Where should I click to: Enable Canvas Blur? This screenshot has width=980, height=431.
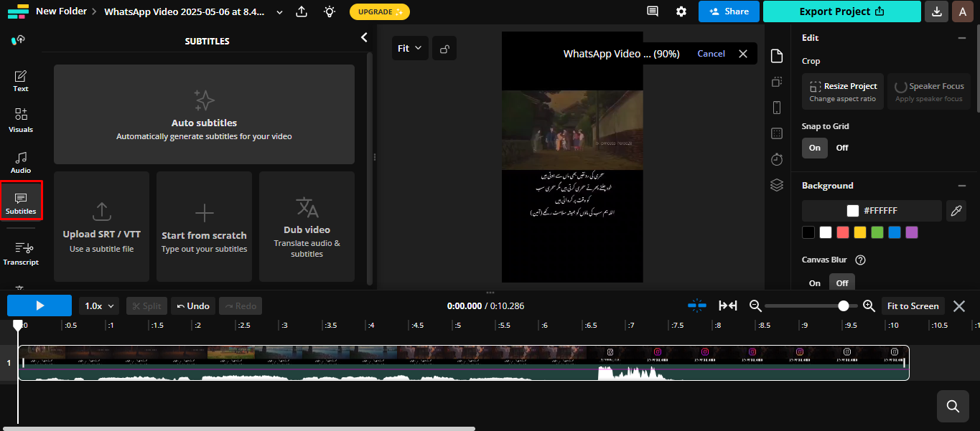(x=814, y=283)
